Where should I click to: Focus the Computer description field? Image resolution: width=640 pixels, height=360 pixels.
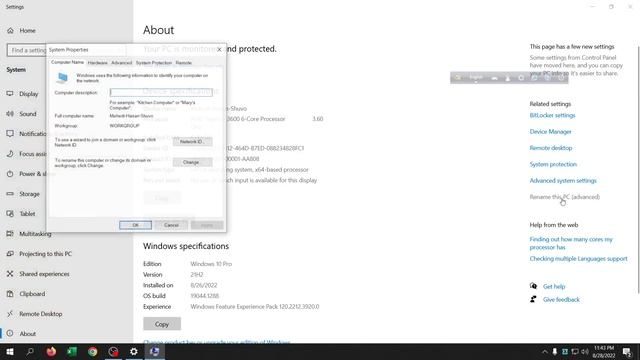coord(161,92)
